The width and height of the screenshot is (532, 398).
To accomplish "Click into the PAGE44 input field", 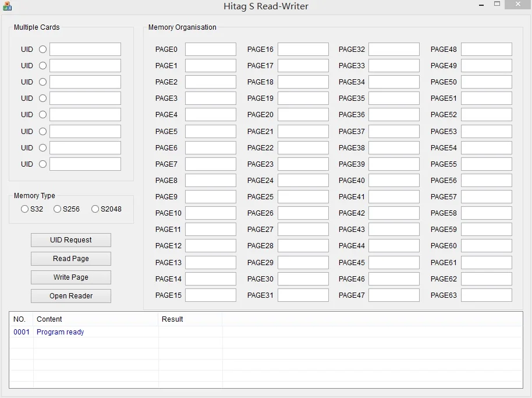I will coord(394,245).
